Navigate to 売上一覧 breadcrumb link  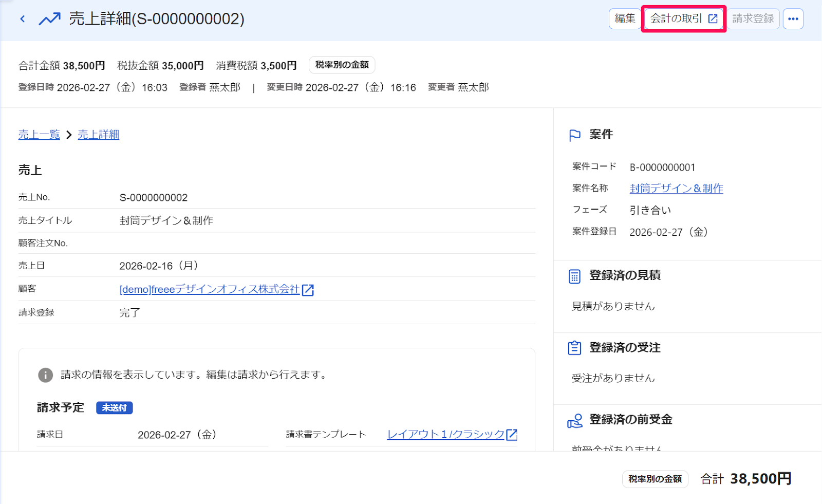(x=39, y=135)
